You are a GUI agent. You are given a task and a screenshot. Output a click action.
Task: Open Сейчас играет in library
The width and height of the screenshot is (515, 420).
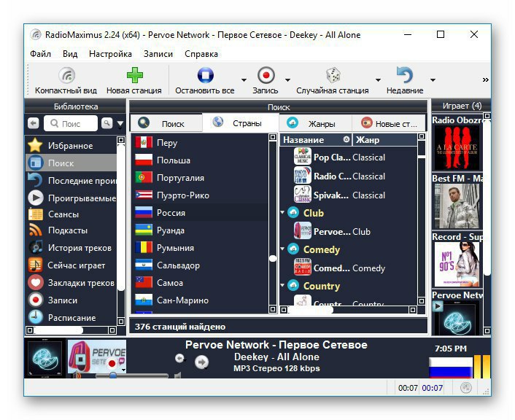(x=71, y=265)
